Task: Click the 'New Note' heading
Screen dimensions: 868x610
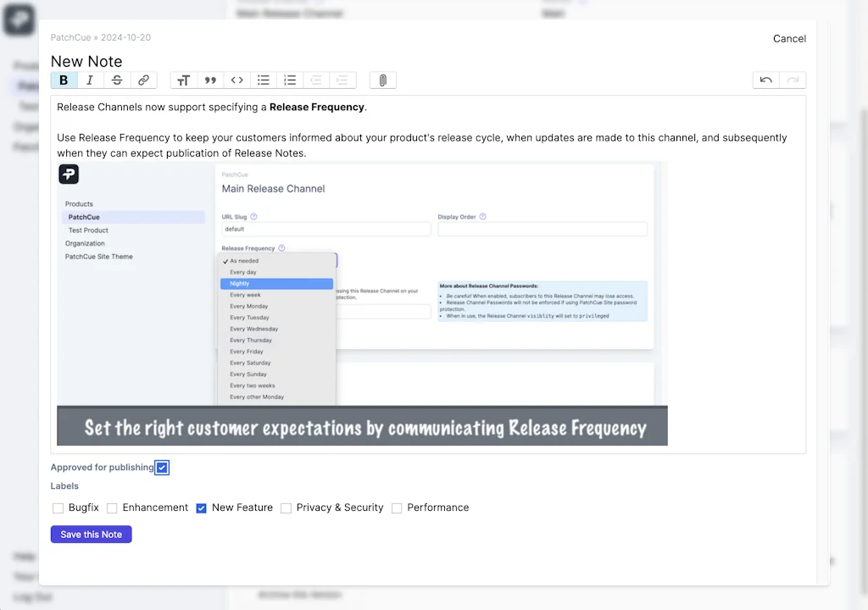Action: 86,62
